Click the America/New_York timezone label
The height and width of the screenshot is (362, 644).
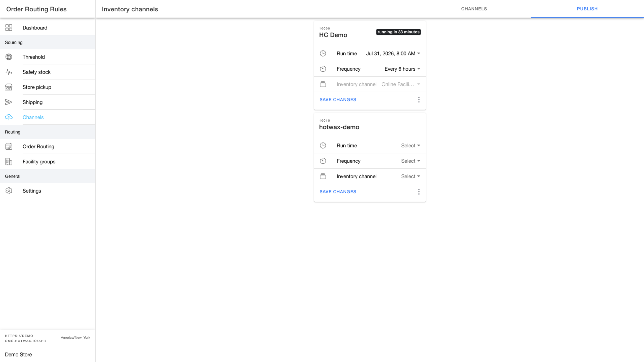pyautogui.click(x=75, y=338)
